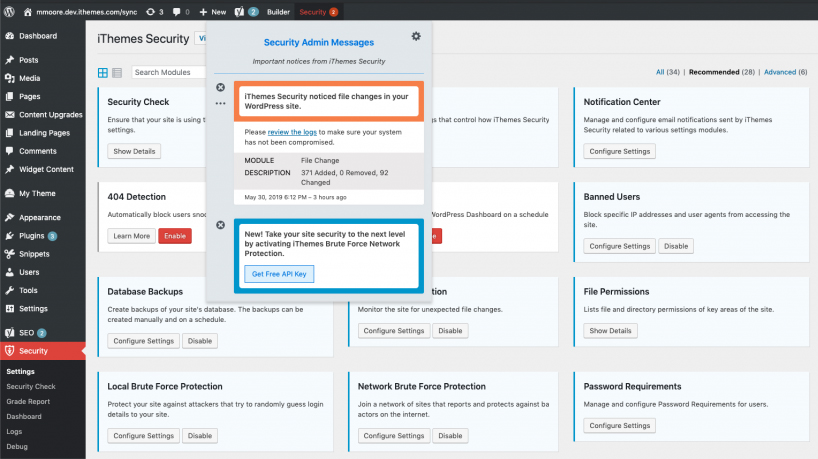Configure Settings for Banned Users
The height and width of the screenshot is (459, 818).
(x=619, y=246)
